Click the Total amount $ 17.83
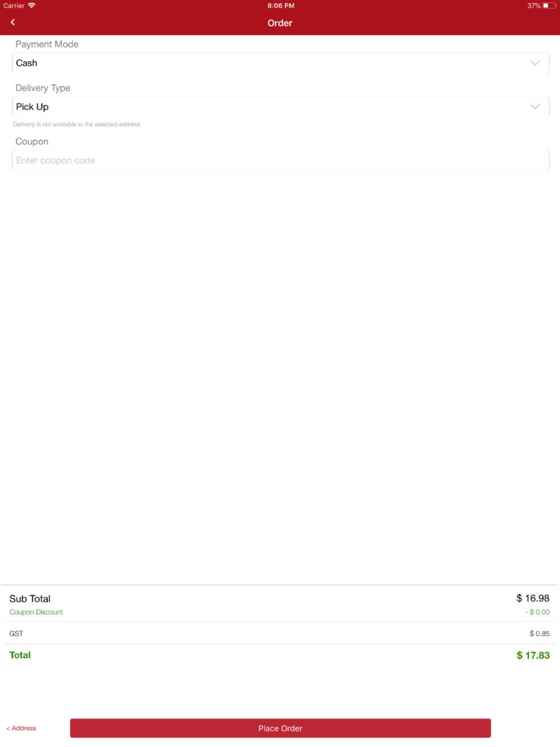 (533, 655)
